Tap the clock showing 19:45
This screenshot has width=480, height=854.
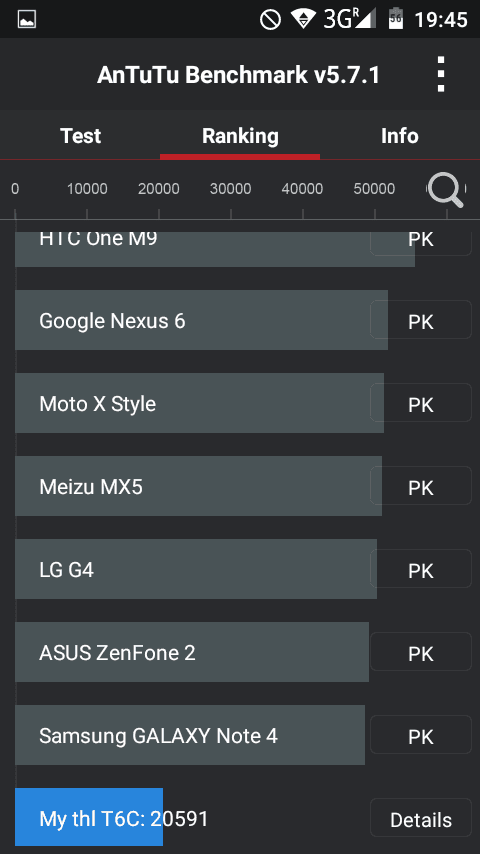pyautogui.click(x=441, y=20)
